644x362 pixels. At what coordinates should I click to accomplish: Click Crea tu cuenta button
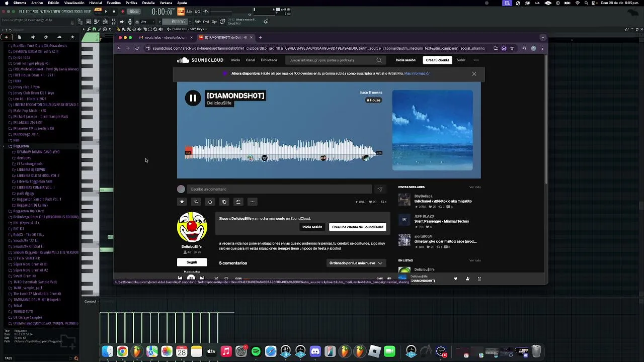coord(437,60)
